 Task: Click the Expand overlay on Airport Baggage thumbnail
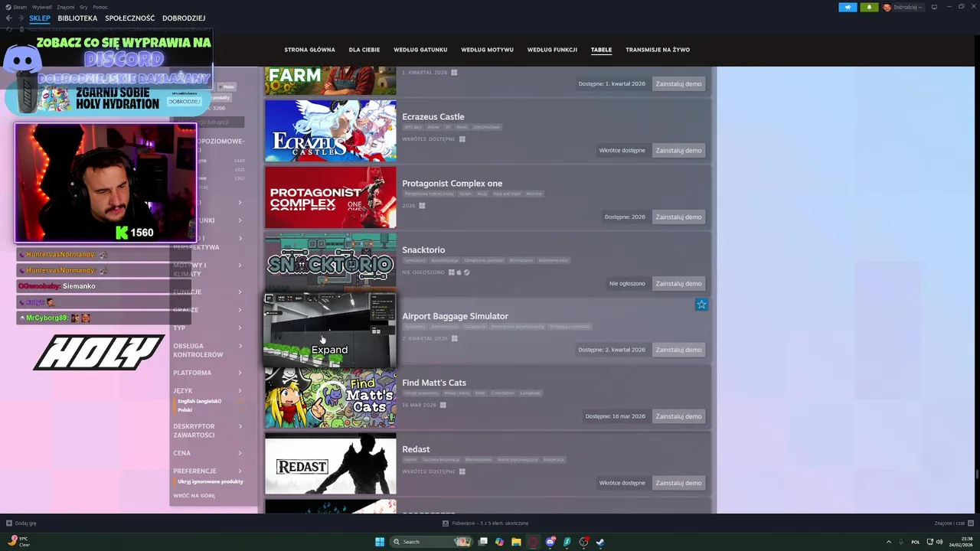(329, 350)
